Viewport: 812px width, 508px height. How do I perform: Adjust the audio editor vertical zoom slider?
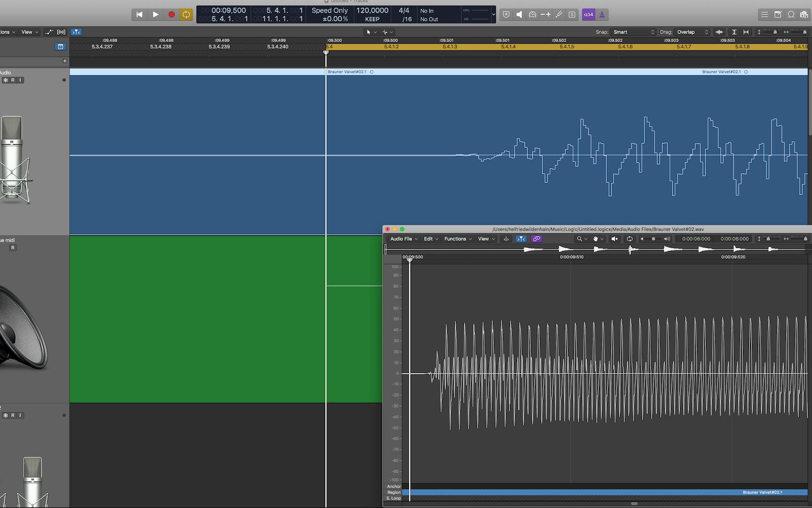pos(768,239)
